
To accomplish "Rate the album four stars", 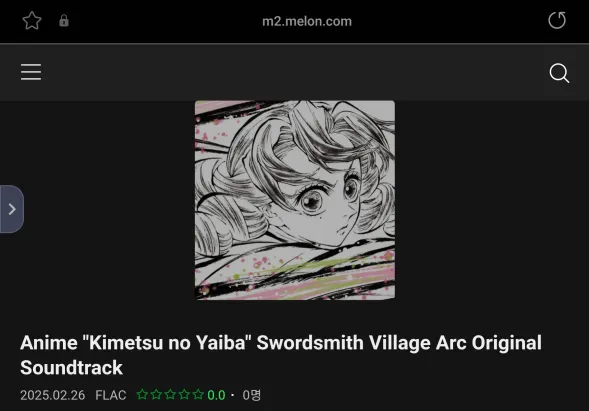I will coord(184,395).
